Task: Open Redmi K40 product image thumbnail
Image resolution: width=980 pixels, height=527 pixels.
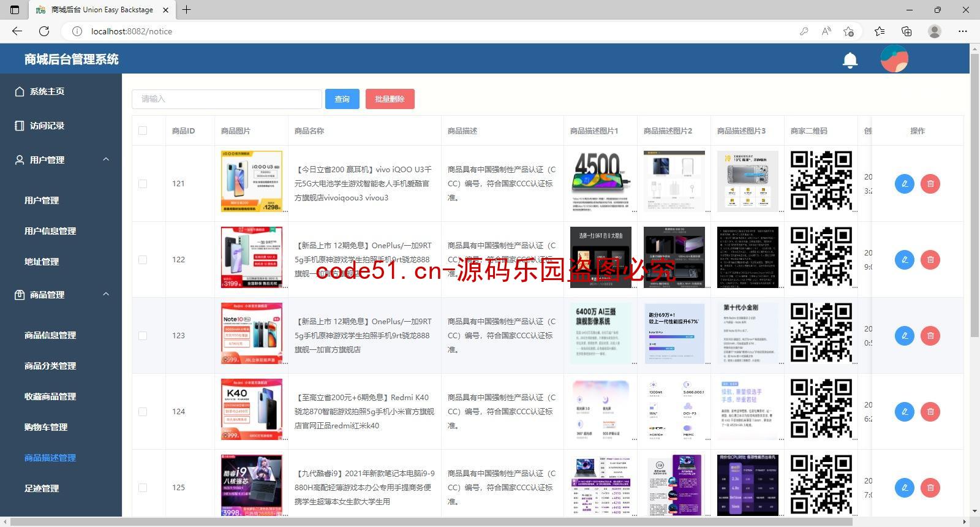Action: point(252,409)
